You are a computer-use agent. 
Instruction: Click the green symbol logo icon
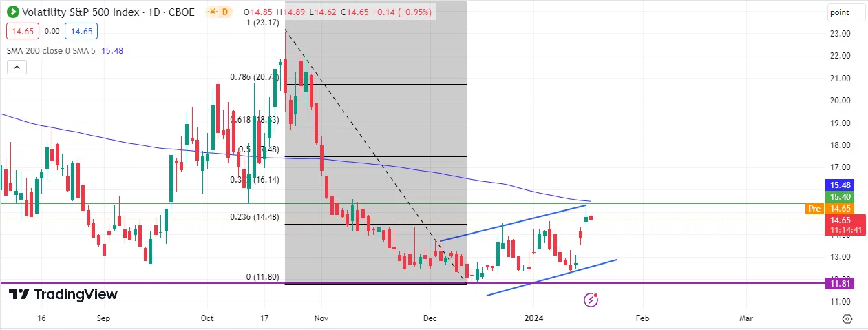pyautogui.click(x=12, y=12)
